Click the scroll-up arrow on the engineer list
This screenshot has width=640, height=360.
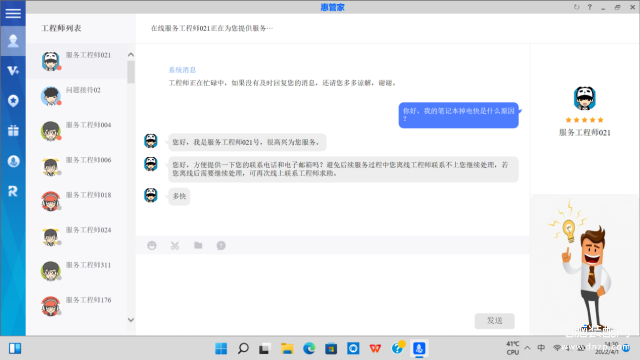coord(131,55)
